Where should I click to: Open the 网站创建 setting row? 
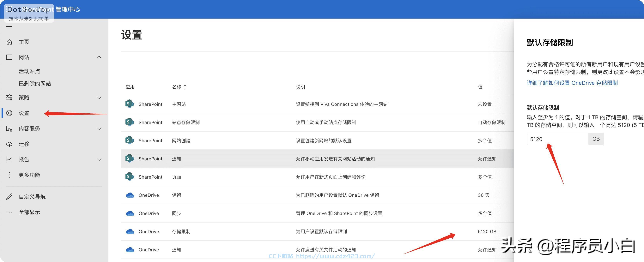coord(317,140)
